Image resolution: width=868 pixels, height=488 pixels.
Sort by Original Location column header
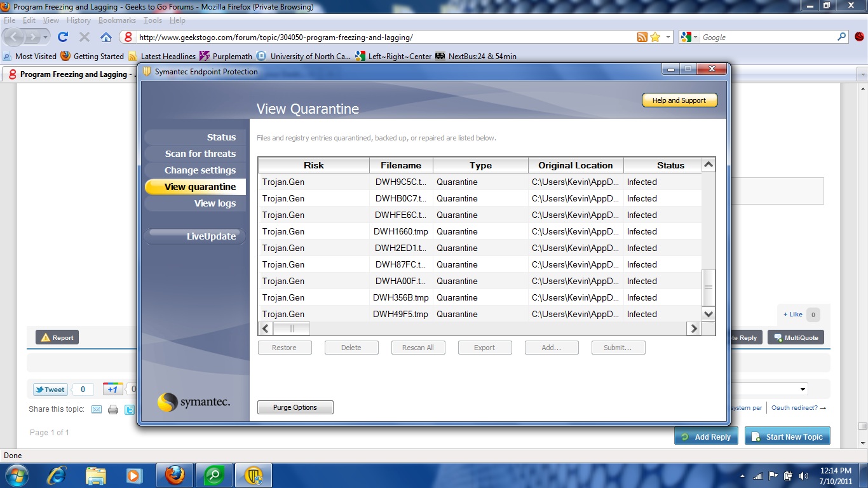(x=576, y=165)
